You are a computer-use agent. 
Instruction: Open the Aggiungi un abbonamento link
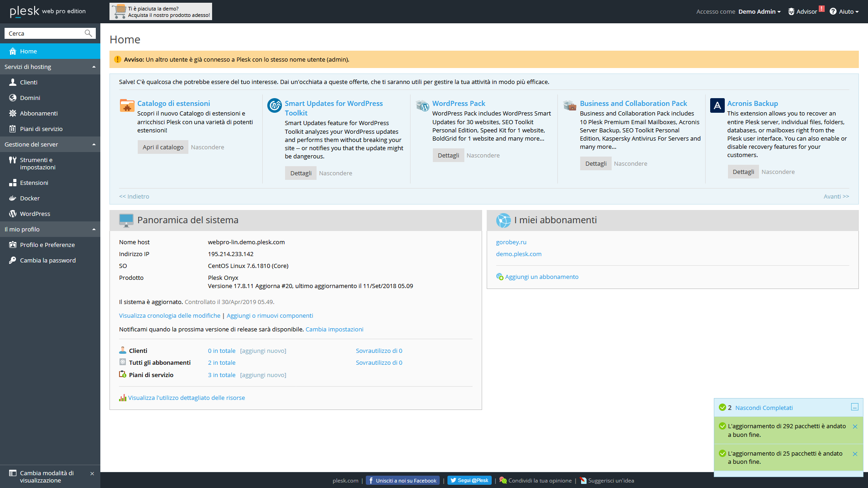click(x=541, y=277)
